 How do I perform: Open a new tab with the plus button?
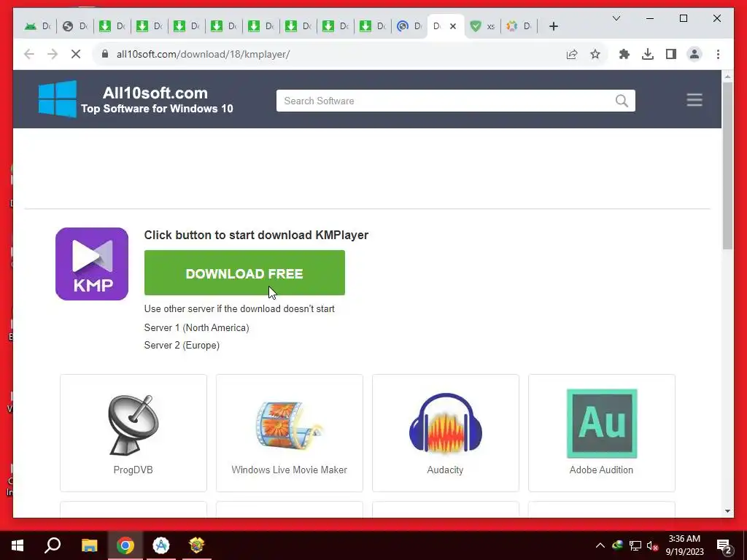(553, 26)
